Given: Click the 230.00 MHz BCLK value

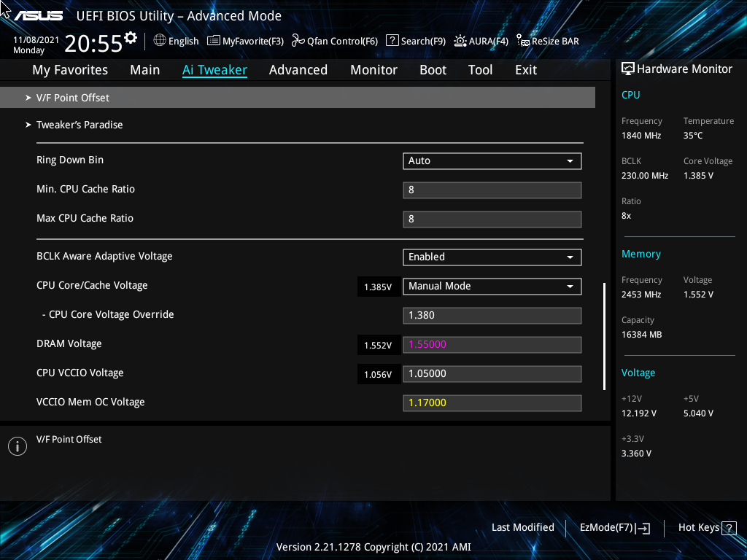Looking at the screenshot, I should (x=645, y=176).
